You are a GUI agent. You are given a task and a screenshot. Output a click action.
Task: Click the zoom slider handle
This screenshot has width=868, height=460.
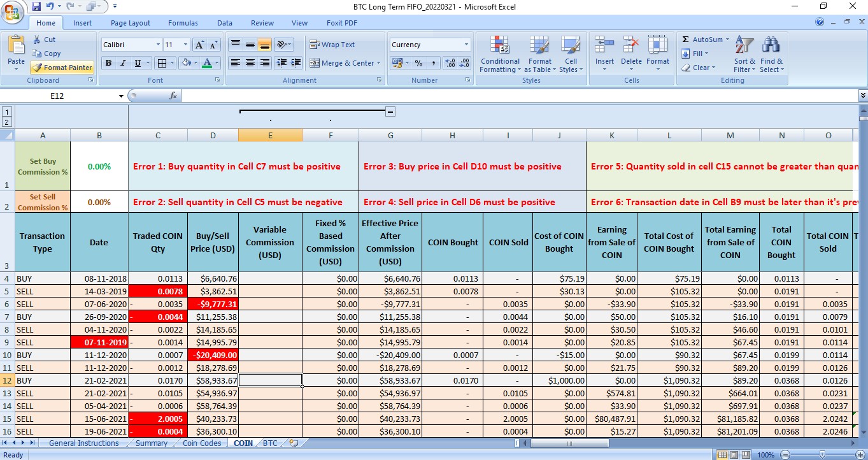(x=822, y=455)
